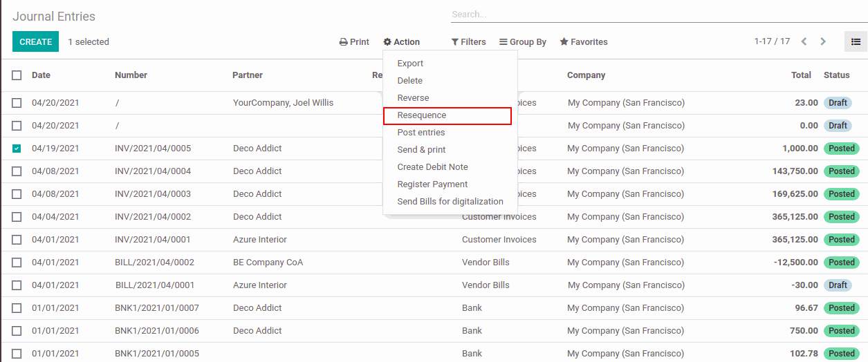Click the Action gear icon
This screenshot has width=868, height=362.
(387, 42)
